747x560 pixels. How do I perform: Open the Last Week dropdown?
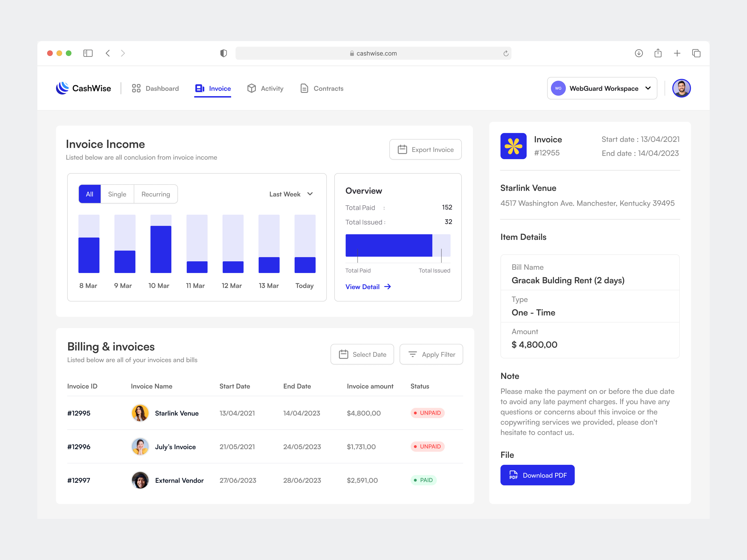(290, 194)
